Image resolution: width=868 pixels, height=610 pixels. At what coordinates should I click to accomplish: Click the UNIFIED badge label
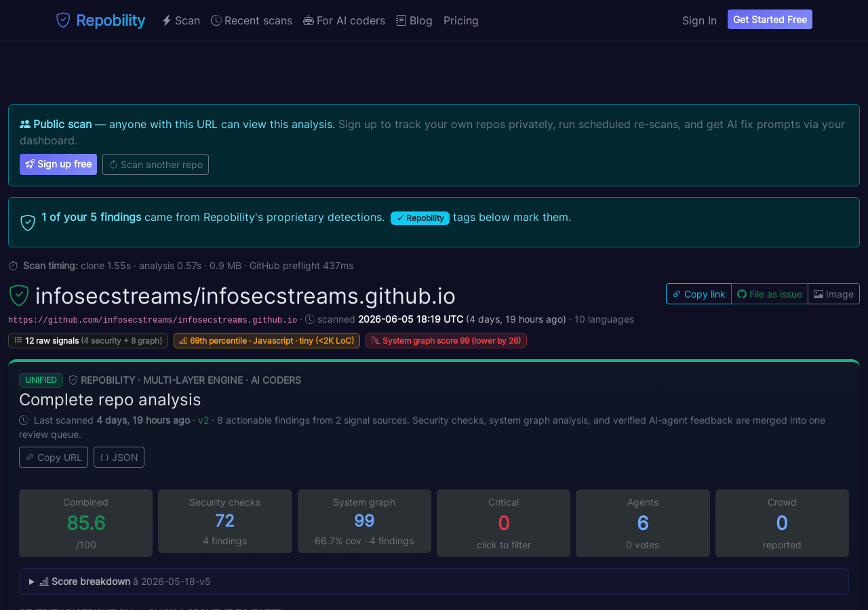41,380
